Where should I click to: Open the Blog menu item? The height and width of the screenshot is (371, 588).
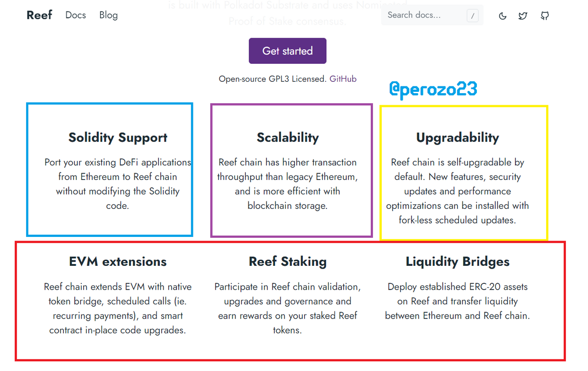tap(108, 15)
